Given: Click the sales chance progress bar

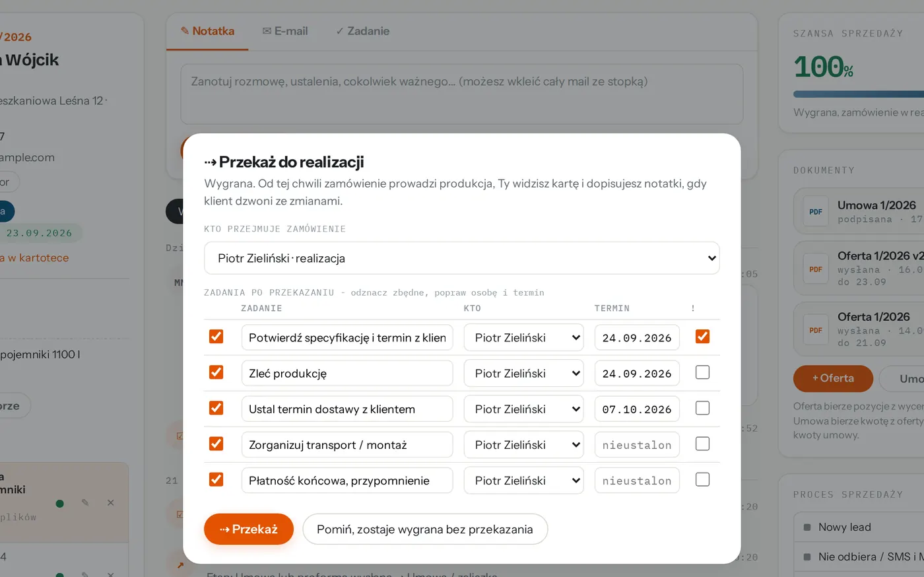Looking at the screenshot, I should point(859,94).
